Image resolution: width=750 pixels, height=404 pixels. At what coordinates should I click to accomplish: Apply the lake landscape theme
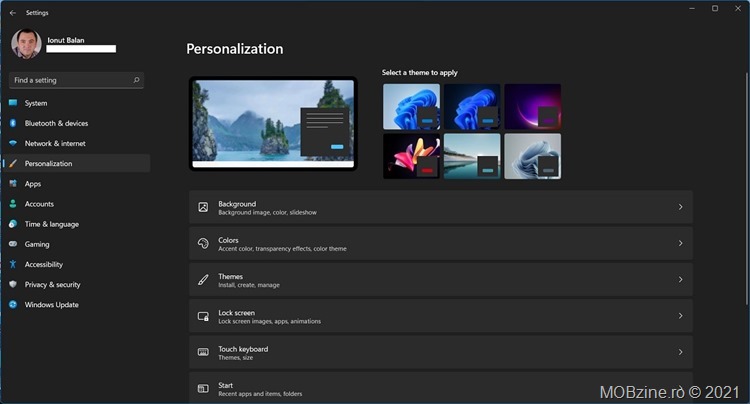[x=472, y=156]
